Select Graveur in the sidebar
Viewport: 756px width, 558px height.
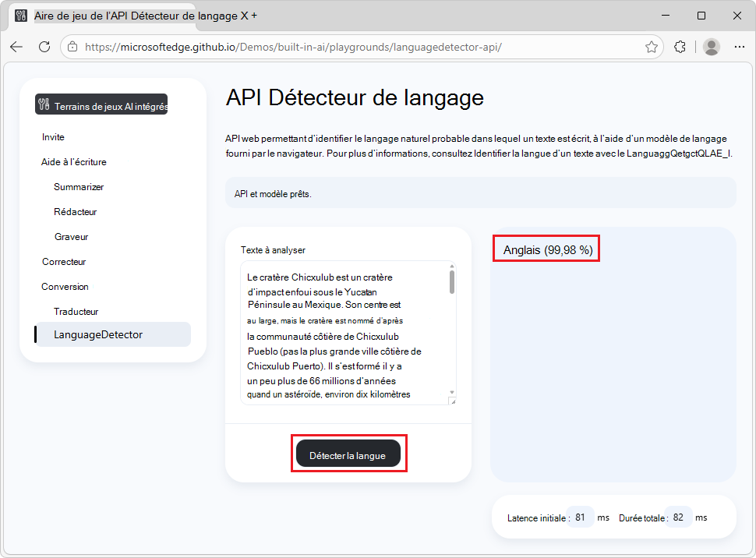click(72, 237)
